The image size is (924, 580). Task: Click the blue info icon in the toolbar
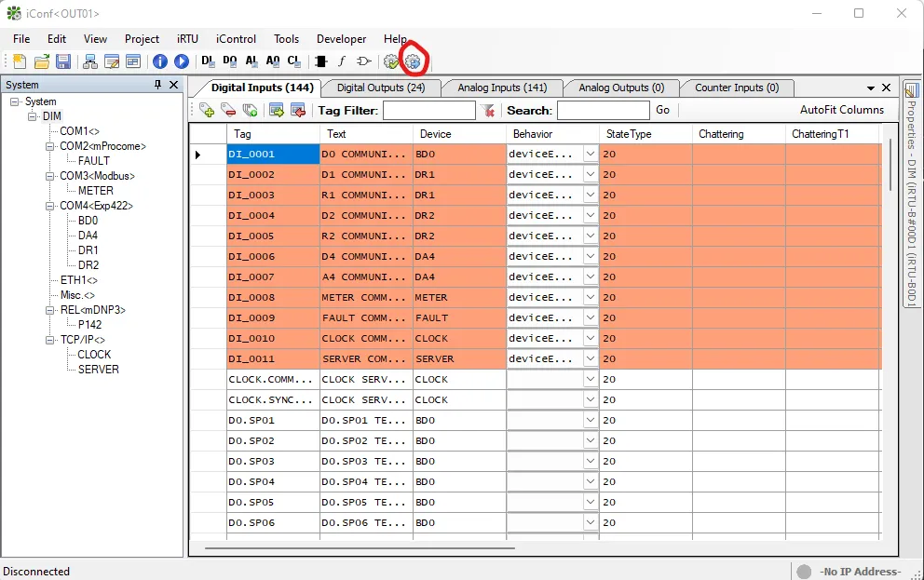click(159, 61)
